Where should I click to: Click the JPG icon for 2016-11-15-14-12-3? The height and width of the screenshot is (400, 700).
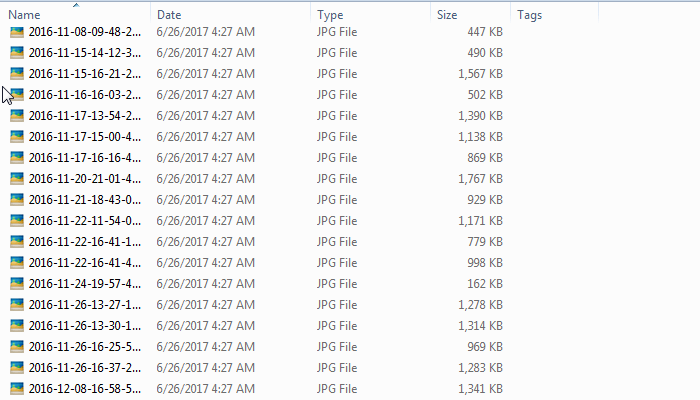pos(17,53)
